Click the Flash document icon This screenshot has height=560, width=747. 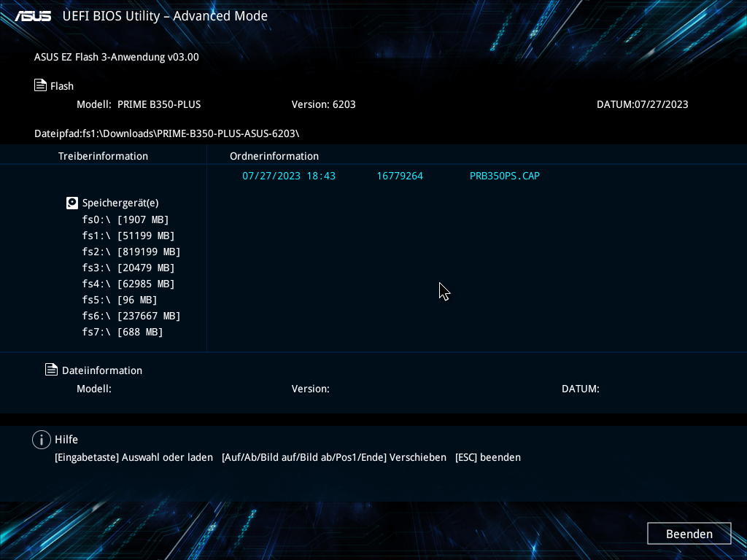point(40,85)
